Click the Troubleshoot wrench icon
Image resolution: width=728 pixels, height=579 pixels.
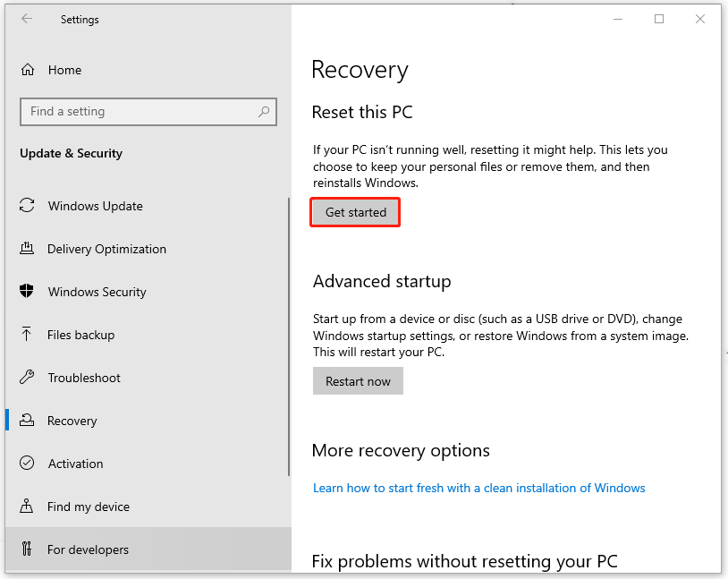click(x=27, y=378)
